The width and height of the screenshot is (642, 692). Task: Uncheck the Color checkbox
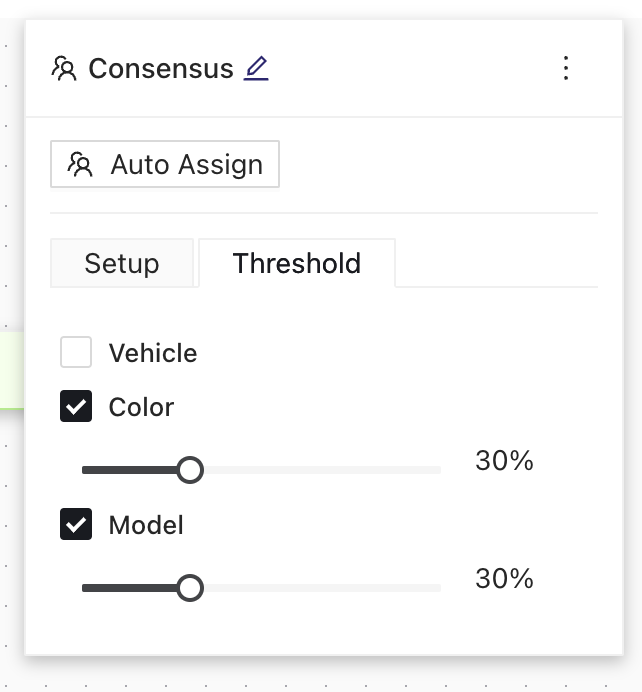tap(76, 406)
